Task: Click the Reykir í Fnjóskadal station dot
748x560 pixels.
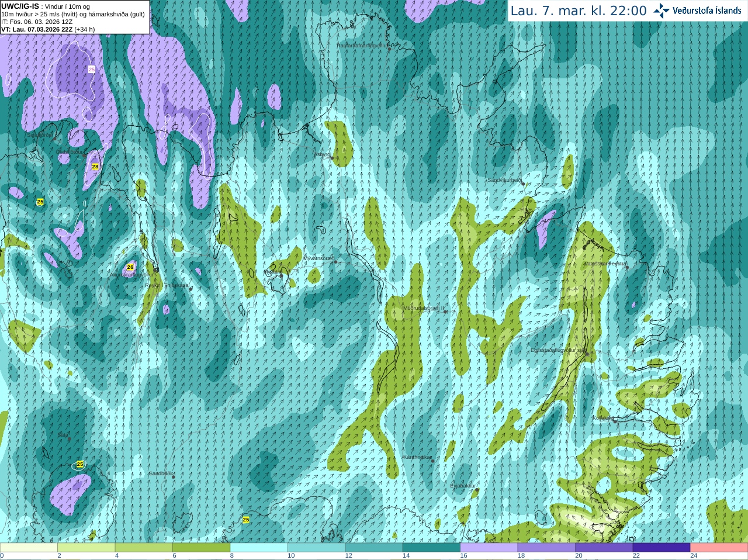Action: pyautogui.click(x=191, y=289)
